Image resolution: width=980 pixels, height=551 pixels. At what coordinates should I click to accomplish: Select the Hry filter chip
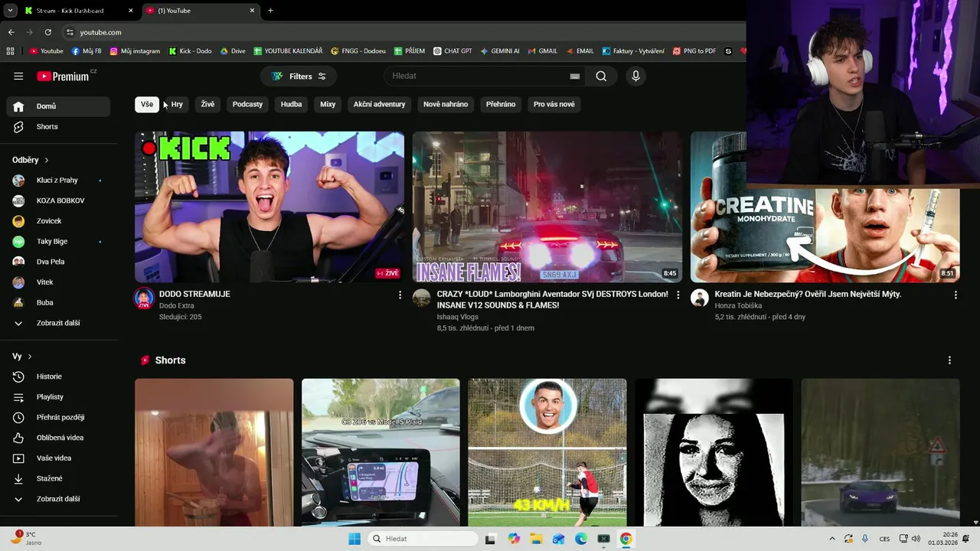tap(177, 104)
